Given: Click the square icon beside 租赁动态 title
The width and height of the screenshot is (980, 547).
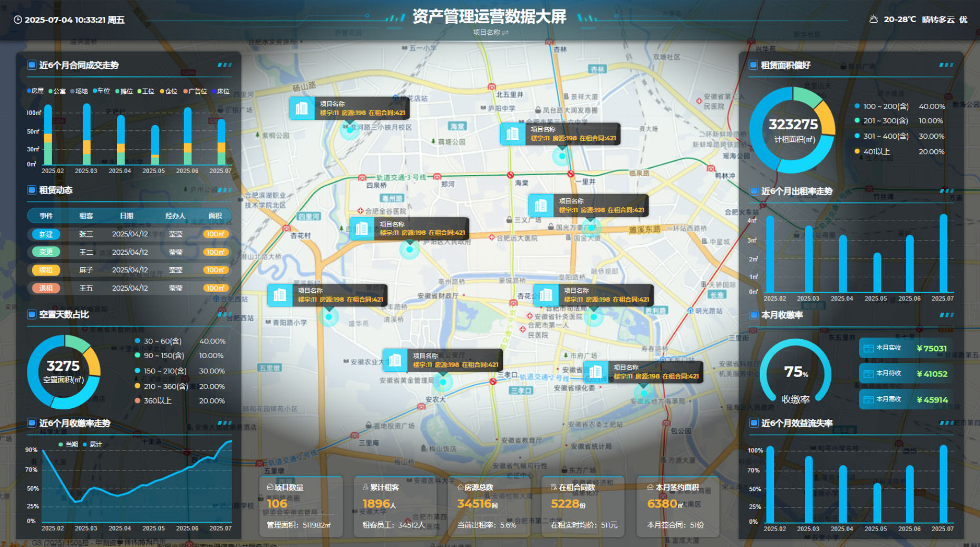Looking at the screenshot, I should [32, 190].
